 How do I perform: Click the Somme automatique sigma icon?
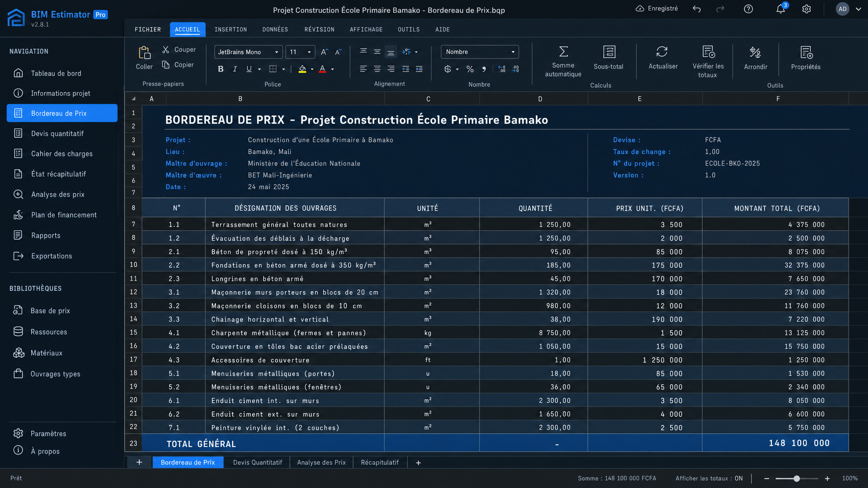tap(563, 52)
